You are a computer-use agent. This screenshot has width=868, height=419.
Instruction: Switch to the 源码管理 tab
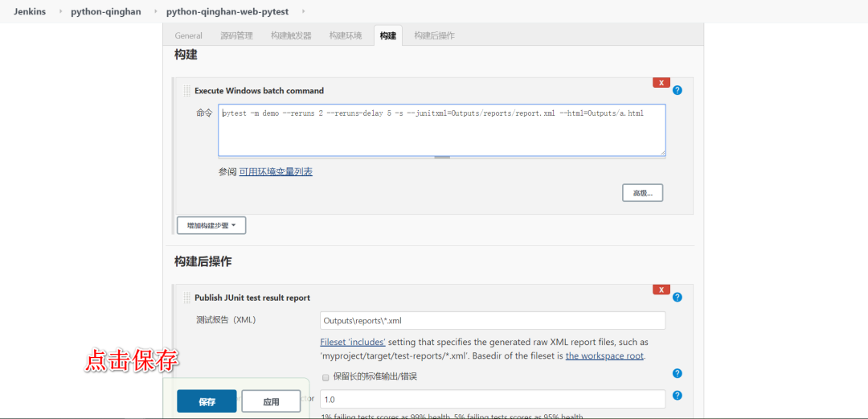(236, 35)
